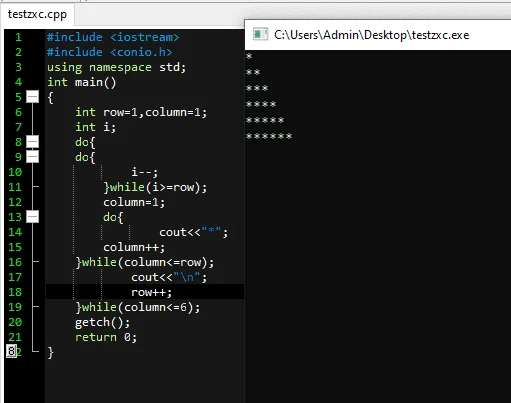Click the six-asterisk output row in console
Viewport: 511px width, 403px height.
(x=269, y=136)
